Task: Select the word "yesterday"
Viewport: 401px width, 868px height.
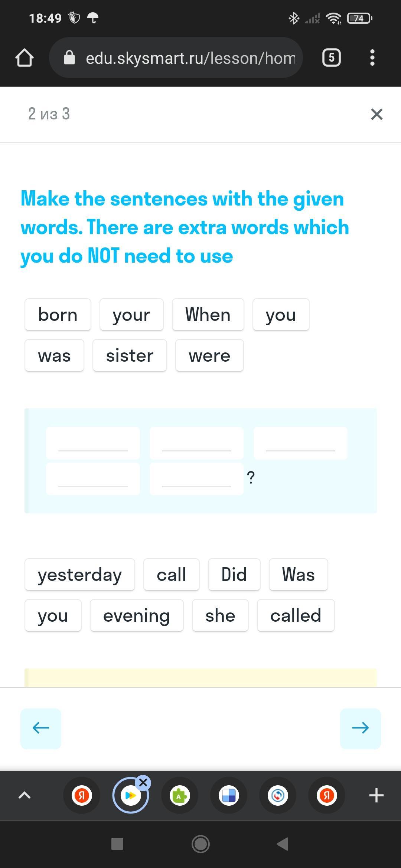Action: 80,575
